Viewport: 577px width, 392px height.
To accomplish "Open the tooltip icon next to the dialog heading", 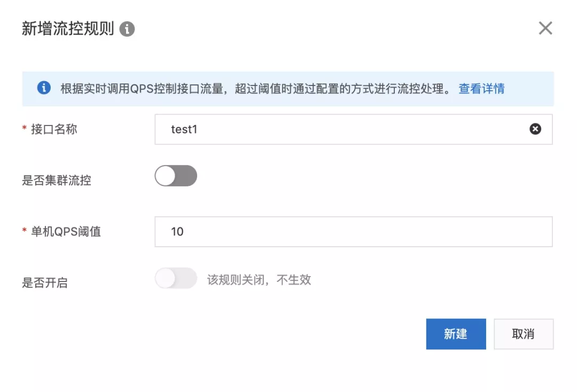I will [127, 29].
